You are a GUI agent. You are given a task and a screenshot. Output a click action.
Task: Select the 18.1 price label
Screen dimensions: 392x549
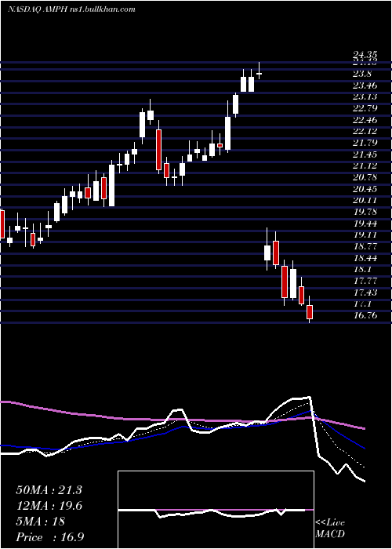(362, 269)
